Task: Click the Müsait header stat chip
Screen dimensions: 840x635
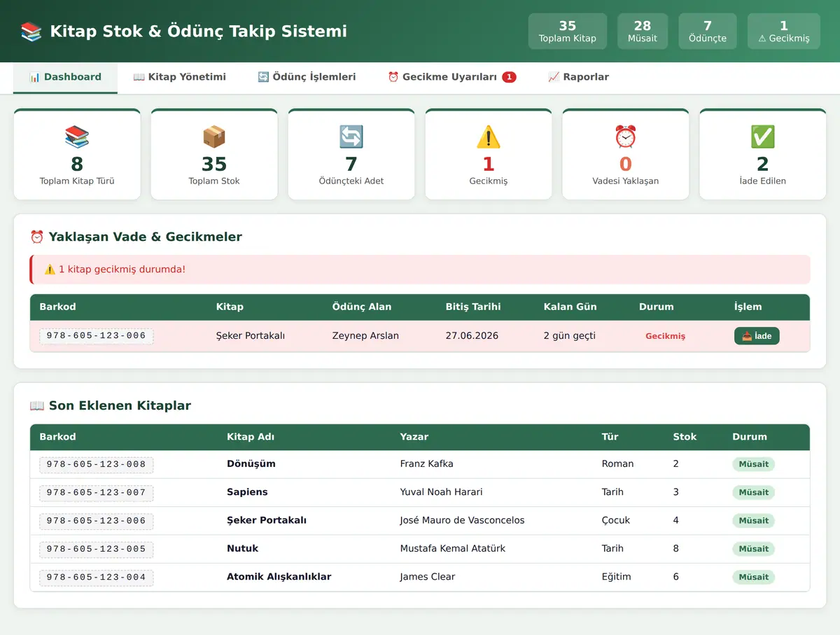Action: click(x=643, y=32)
